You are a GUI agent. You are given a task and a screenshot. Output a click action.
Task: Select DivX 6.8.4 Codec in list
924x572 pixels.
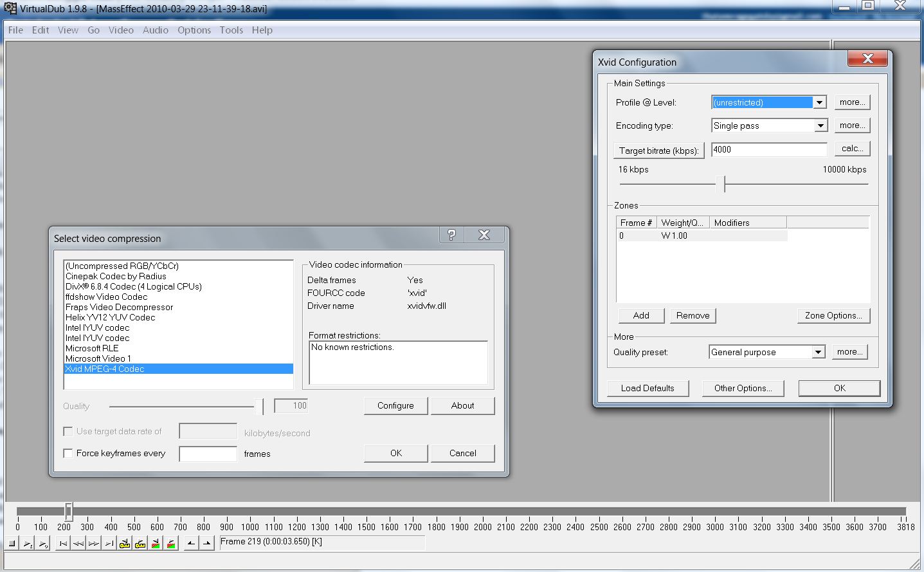pos(179,286)
